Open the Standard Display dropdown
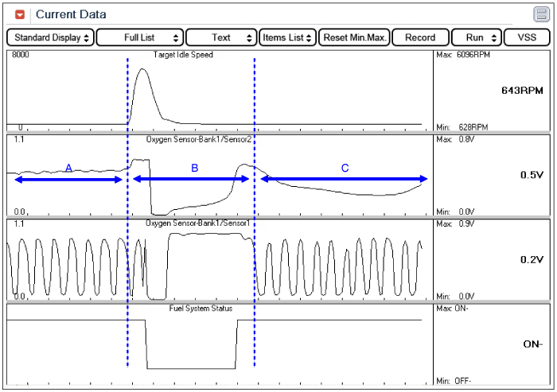 [50, 37]
